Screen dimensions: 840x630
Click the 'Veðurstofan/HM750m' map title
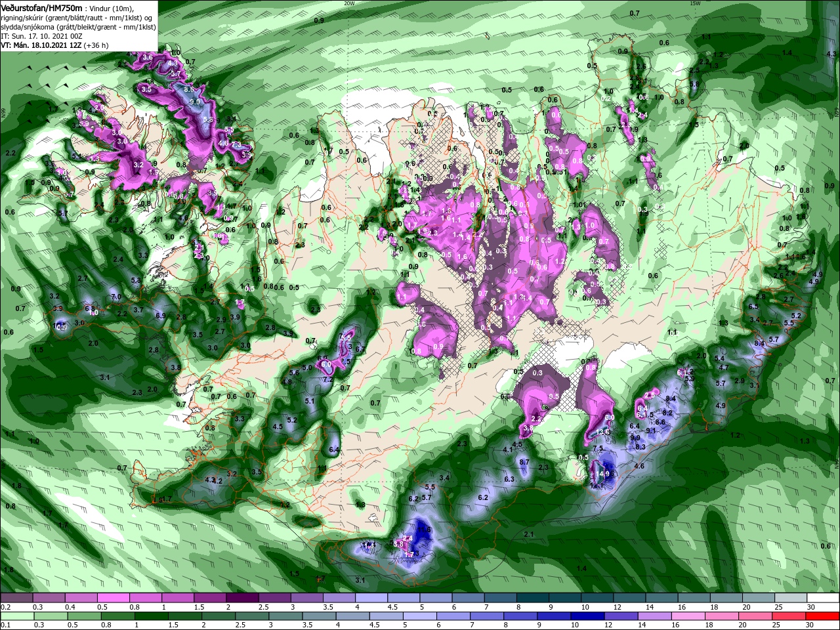(41, 7)
